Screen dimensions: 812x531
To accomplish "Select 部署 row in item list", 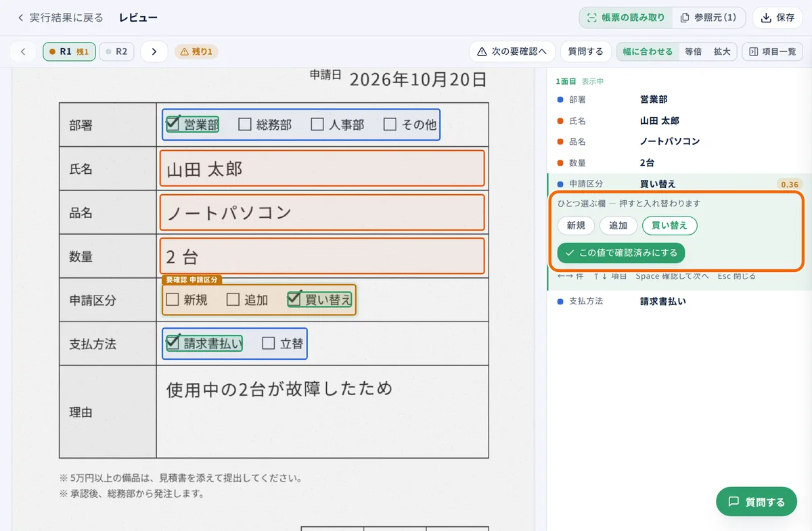I will [x=679, y=99].
